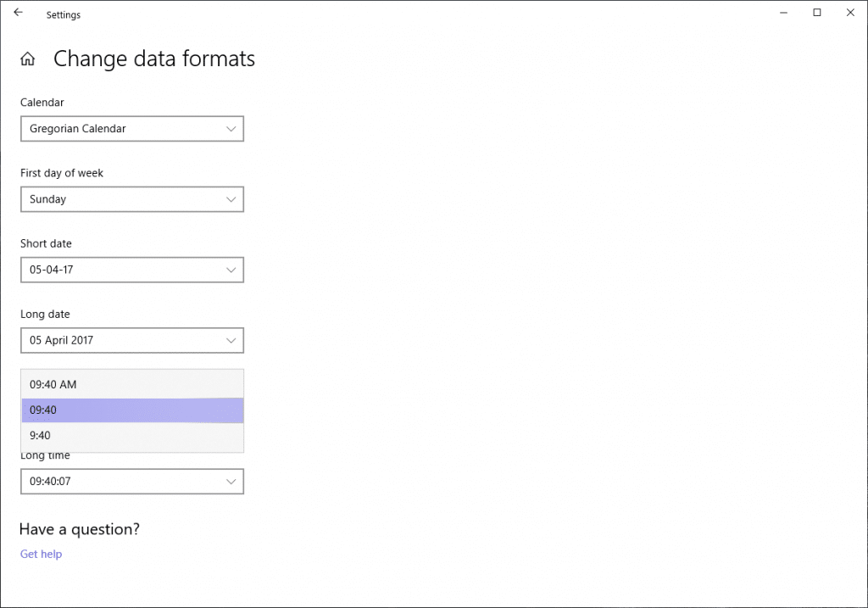
Task: Maximize the Settings window
Action: (x=816, y=13)
